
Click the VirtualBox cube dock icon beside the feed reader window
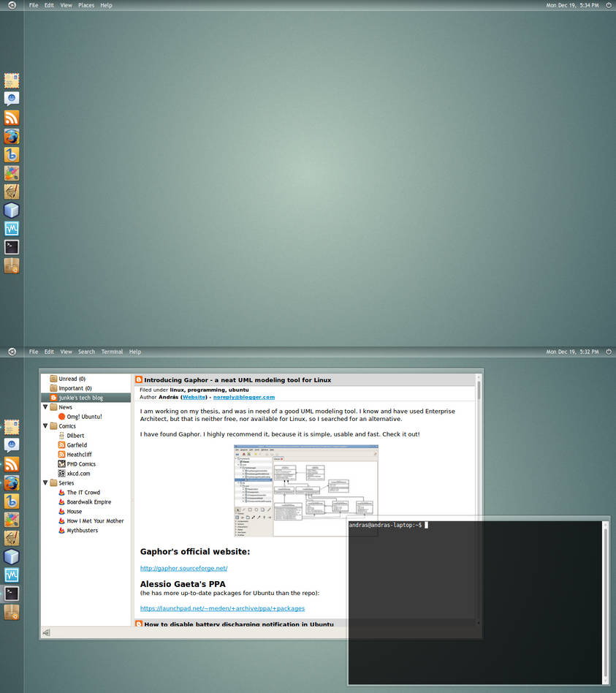coord(12,556)
